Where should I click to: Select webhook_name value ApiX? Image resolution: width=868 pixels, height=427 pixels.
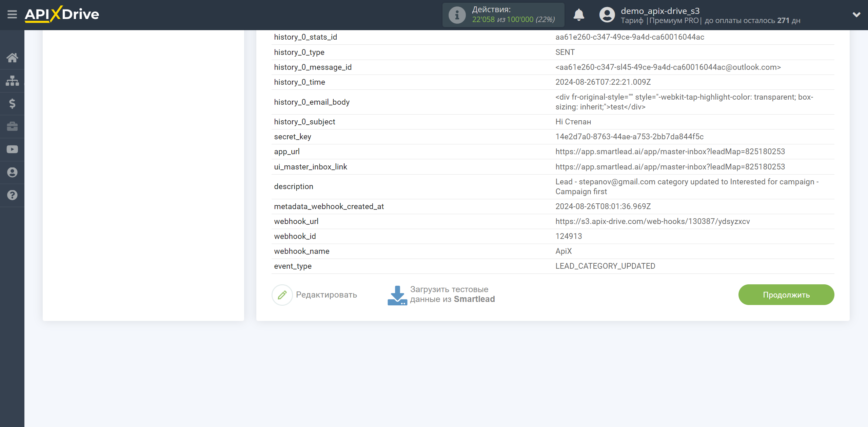pyautogui.click(x=564, y=251)
